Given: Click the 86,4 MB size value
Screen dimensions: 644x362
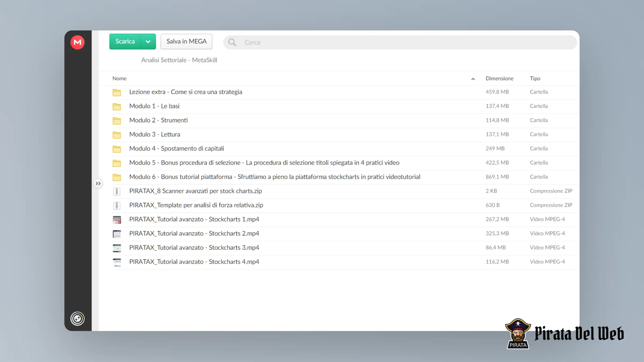Looking at the screenshot, I should pos(496,248).
